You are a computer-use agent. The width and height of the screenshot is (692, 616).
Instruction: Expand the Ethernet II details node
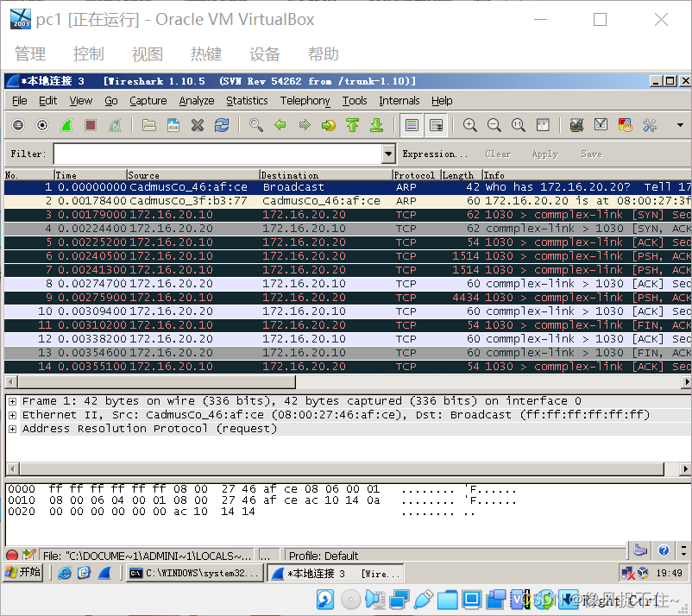click(x=12, y=415)
